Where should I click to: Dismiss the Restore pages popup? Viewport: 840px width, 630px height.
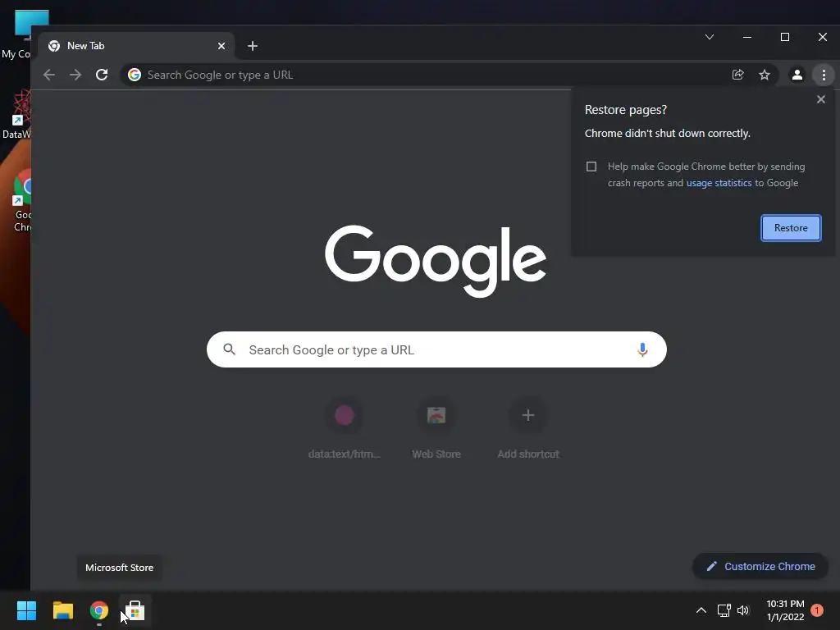(x=820, y=99)
